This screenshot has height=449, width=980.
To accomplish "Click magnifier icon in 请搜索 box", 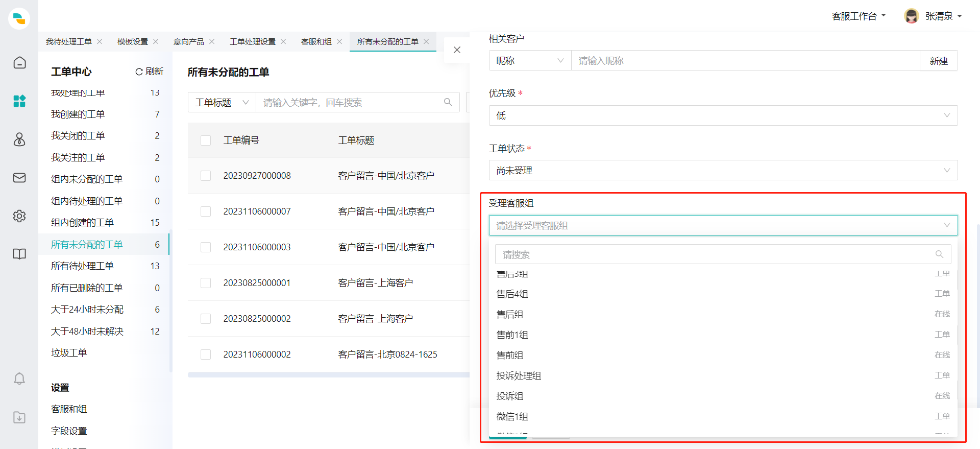I will (x=939, y=254).
